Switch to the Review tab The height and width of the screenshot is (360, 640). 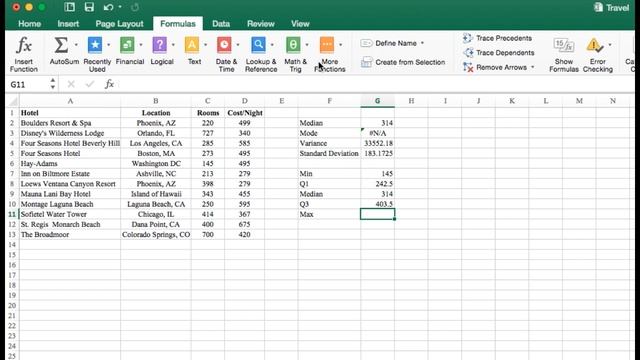(260, 24)
